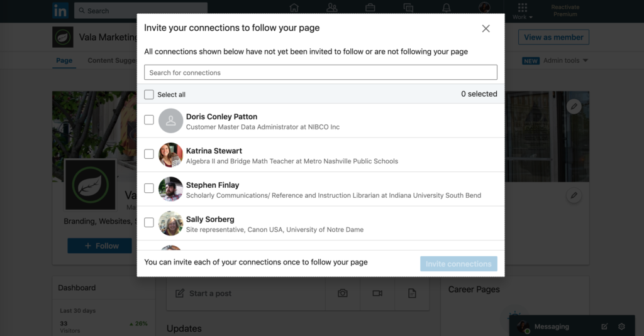This screenshot has height=336, width=644.
Task: Click the document icon in post box
Action: (x=412, y=293)
